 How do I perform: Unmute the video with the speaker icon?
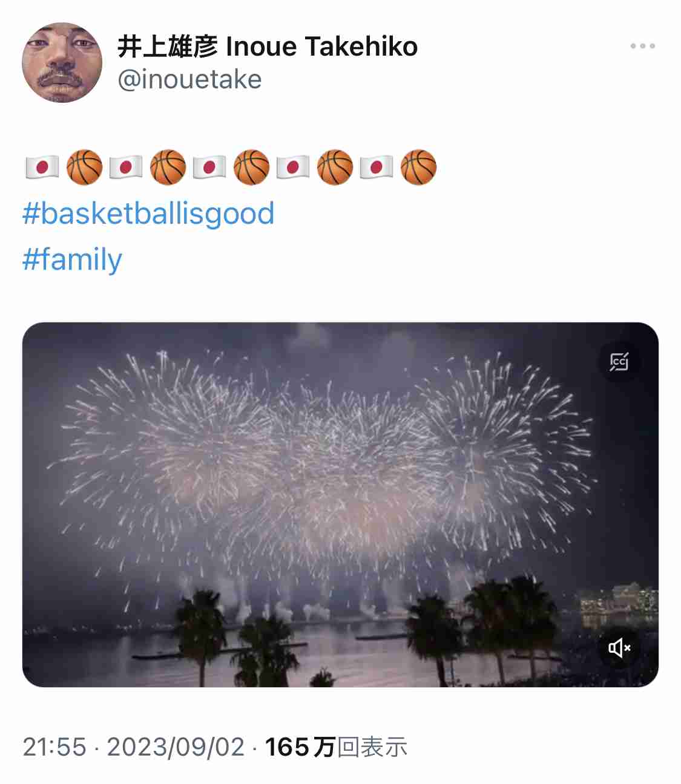coord(619,648)
